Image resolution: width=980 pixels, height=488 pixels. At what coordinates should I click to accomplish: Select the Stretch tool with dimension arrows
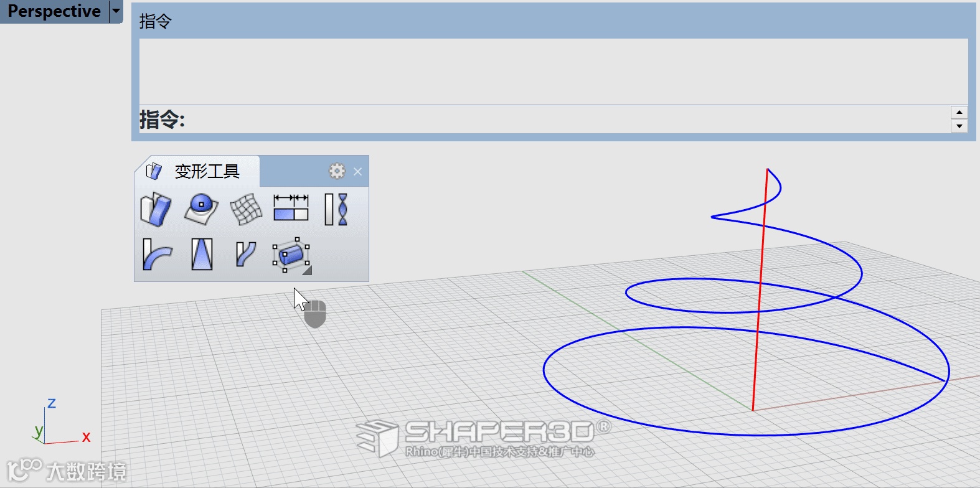[x=291, y=208]
